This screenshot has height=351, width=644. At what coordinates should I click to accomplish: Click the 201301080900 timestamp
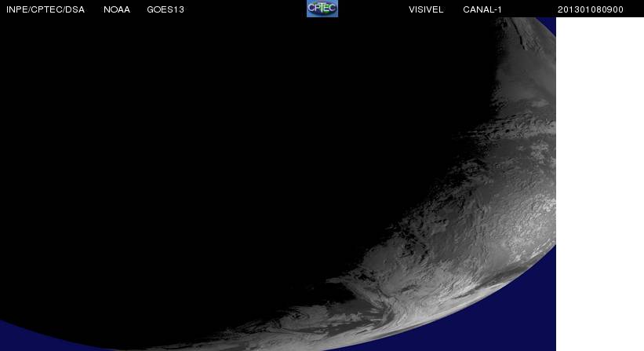pyautogui.click(x=590, y=10)
